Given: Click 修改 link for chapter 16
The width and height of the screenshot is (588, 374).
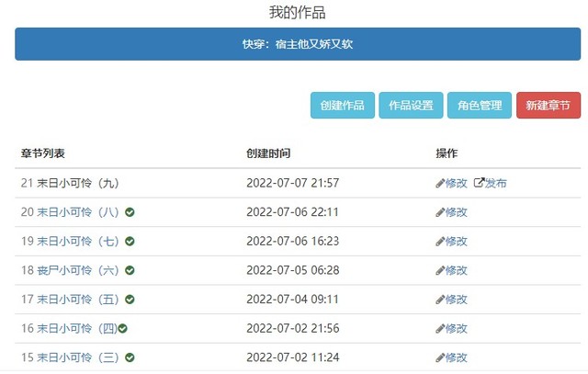Looking at the screenshot, I should (456, 329).
